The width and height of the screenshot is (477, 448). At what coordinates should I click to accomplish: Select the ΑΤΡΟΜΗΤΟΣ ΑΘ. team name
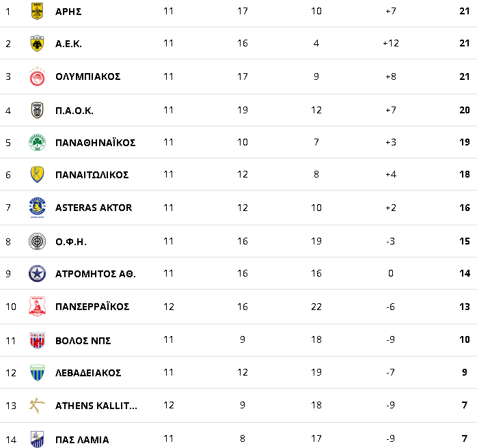(x=96, y=274)
